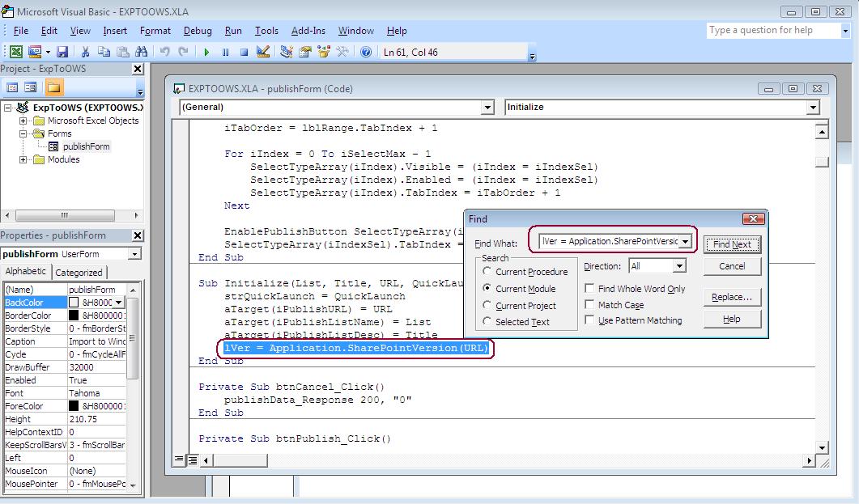
Task: Switch to the Categorized properties tab
Action: tap(79, 273)
